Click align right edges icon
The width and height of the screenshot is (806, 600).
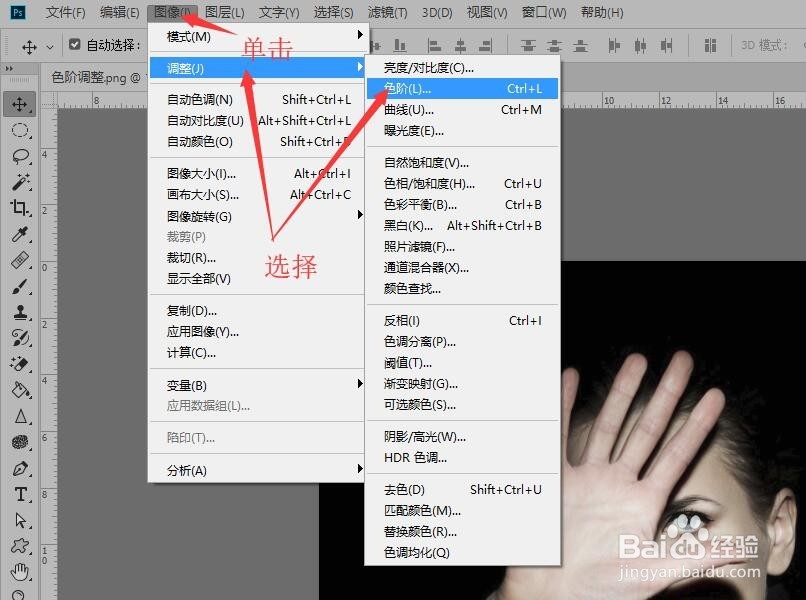point(485,46)
